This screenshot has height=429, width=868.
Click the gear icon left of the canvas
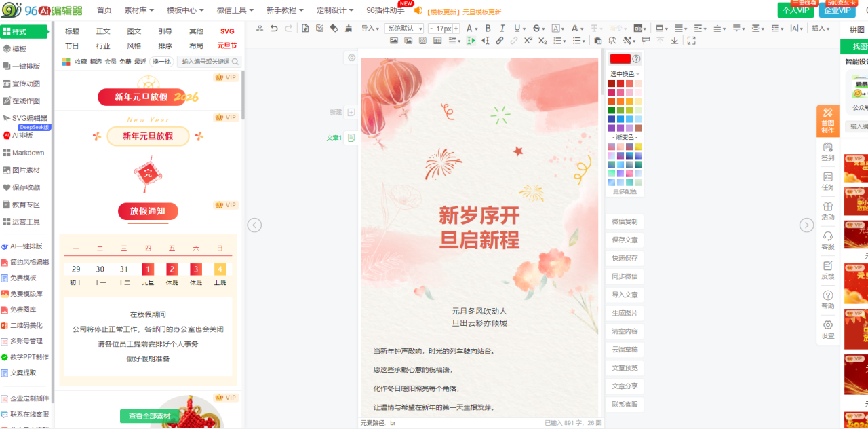351,58
